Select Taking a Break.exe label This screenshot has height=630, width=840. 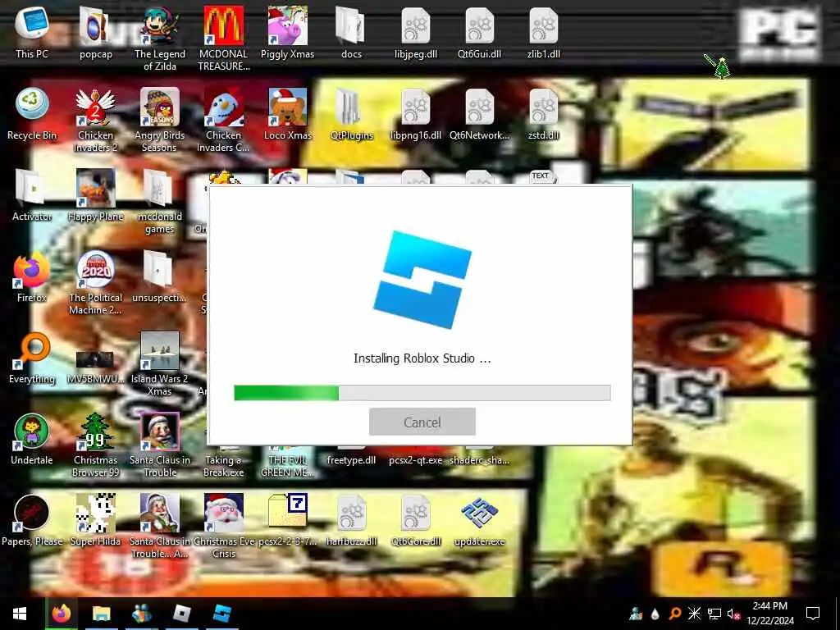tap(223, 466)
